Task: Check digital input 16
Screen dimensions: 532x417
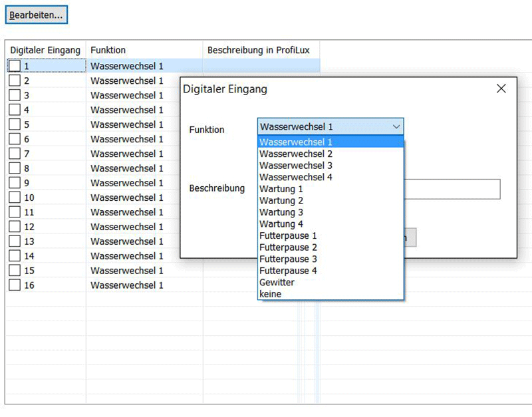Action: (x=15, y=285)
